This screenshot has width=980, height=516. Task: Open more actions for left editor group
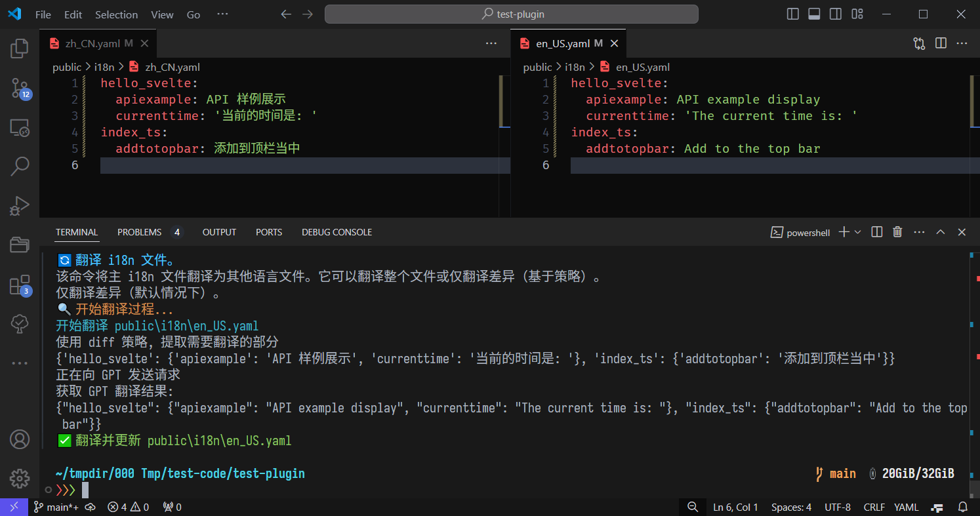pos(491,43)
